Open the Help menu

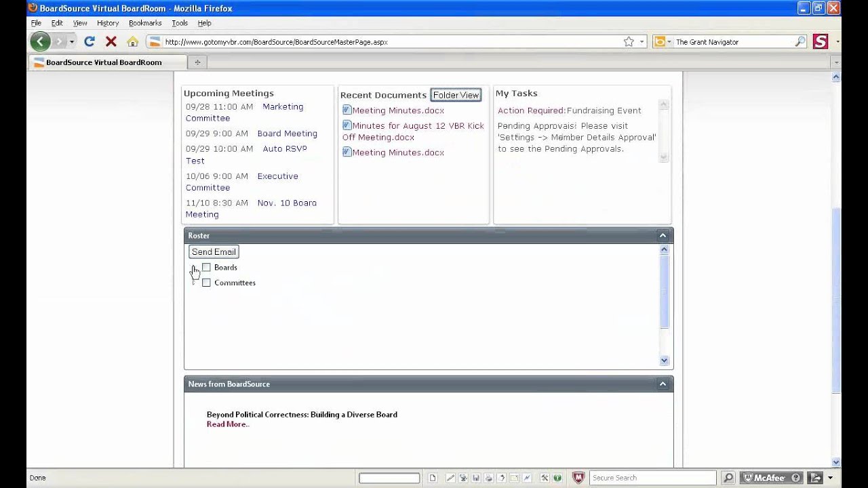click(x=204, y=23)
